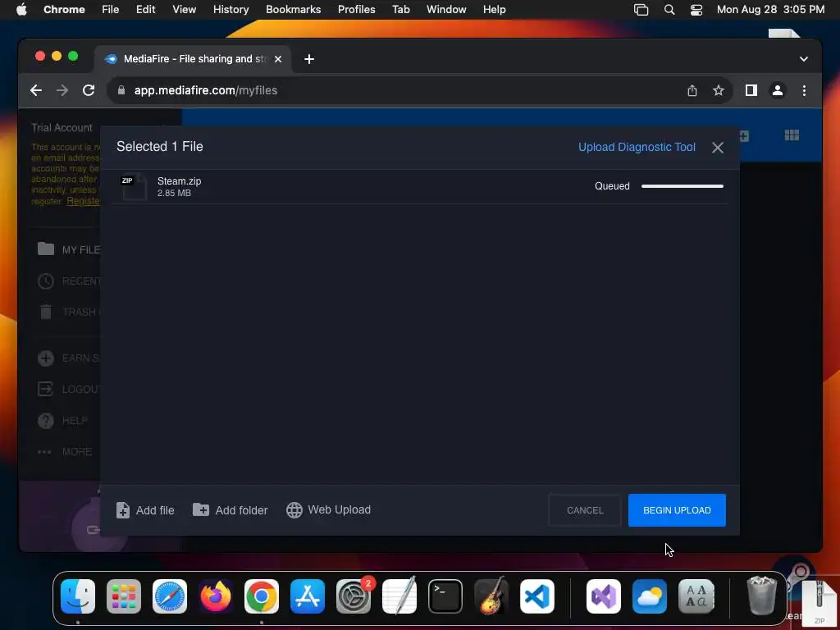840x630 pixels.
Task: Click the ZIP file icon for Steam.zip
Action: [134, 186]
